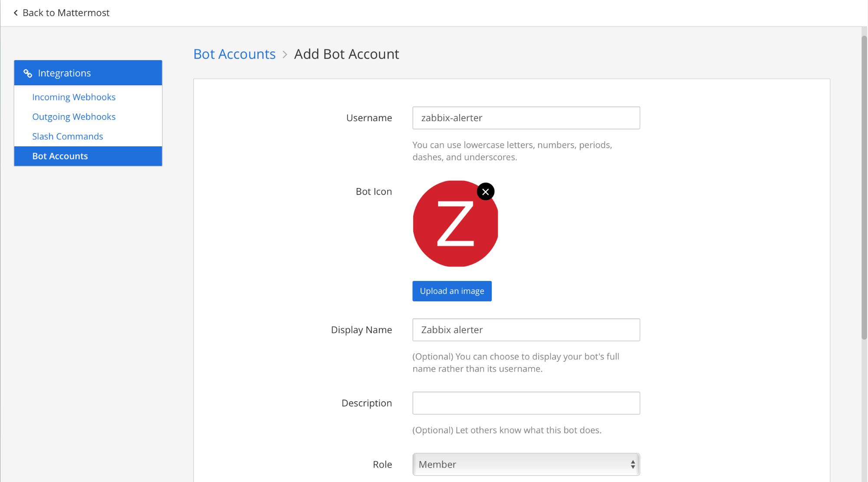Open Incoming Webhooks section
This screenshot has width=868, height=482.
pos(74,97)
